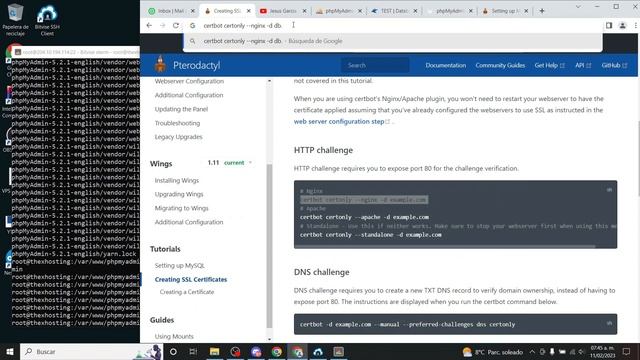This screenshot has height=360, width=640.
Task: Open Chrome tab search chevron
Action: click(x=578, y=7)
